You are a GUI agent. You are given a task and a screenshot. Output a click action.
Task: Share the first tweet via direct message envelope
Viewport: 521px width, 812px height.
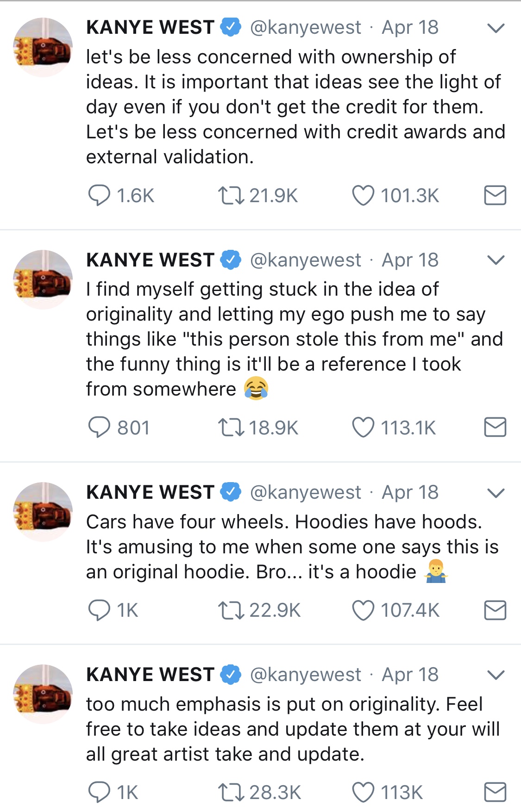tap(495, 195)
